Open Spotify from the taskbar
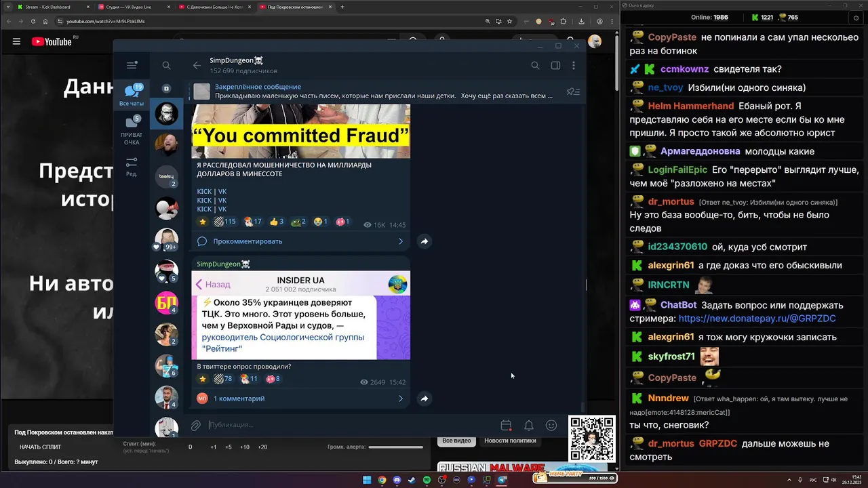 427,480
